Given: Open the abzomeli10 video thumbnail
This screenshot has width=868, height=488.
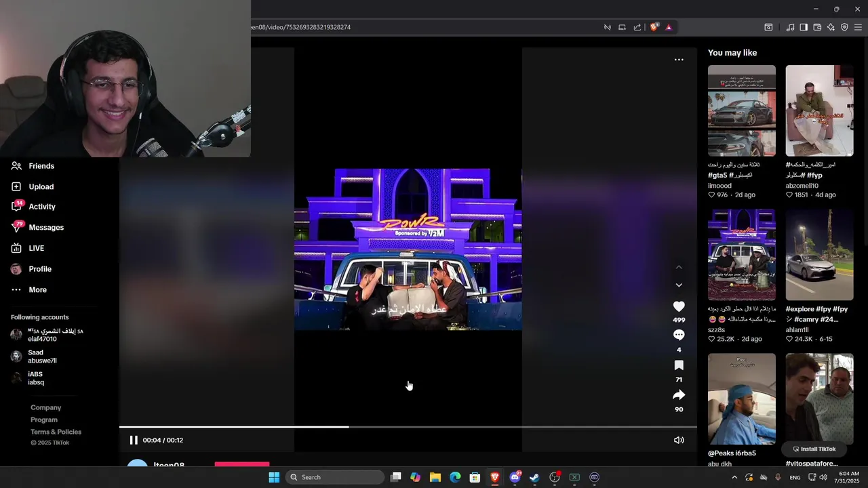Looking at the screenshot, I should 819,111.
